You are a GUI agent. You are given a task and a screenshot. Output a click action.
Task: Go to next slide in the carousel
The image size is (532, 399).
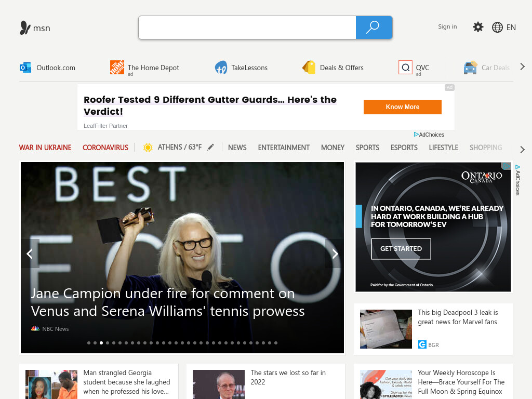click(335, 254)
